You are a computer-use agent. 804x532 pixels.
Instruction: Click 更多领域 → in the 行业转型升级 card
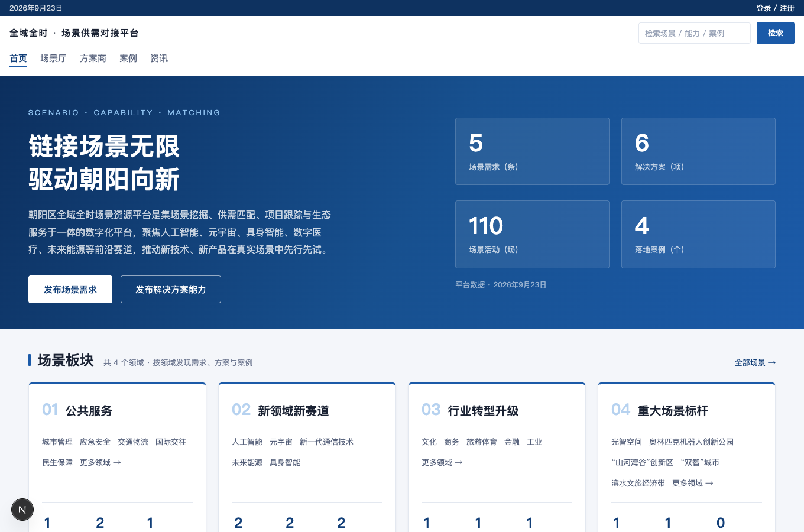442,463
